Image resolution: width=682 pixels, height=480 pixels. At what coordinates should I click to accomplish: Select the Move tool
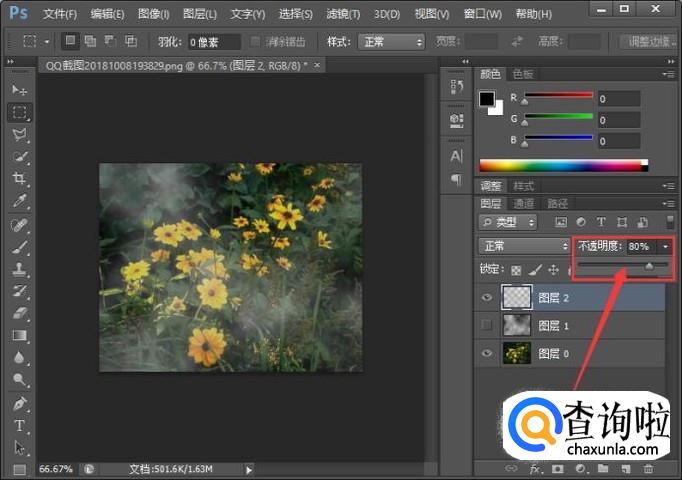point(20,90)
